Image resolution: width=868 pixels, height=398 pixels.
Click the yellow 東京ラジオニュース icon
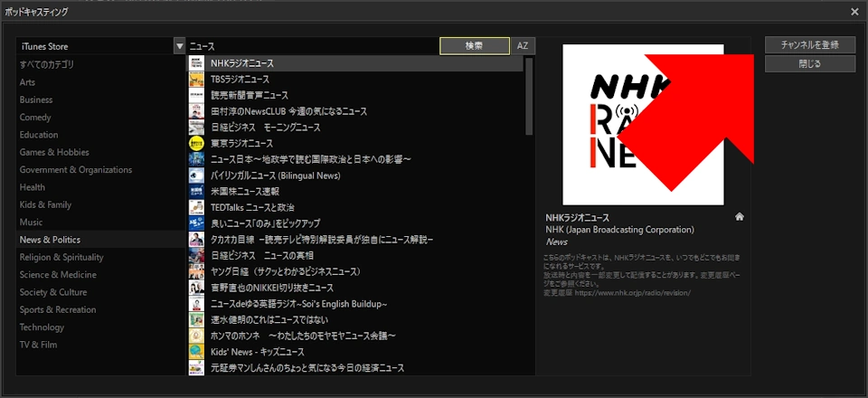pos(196,143)
